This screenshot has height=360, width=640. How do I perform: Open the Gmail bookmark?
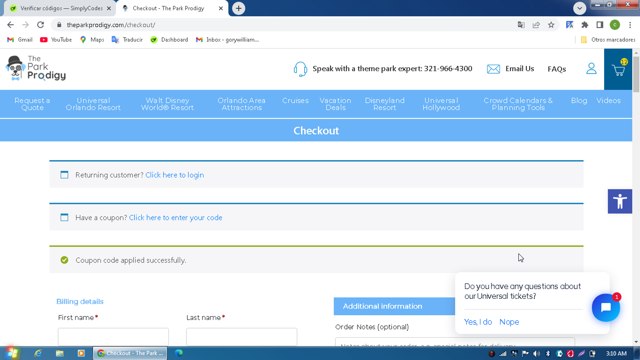(20, 40)
